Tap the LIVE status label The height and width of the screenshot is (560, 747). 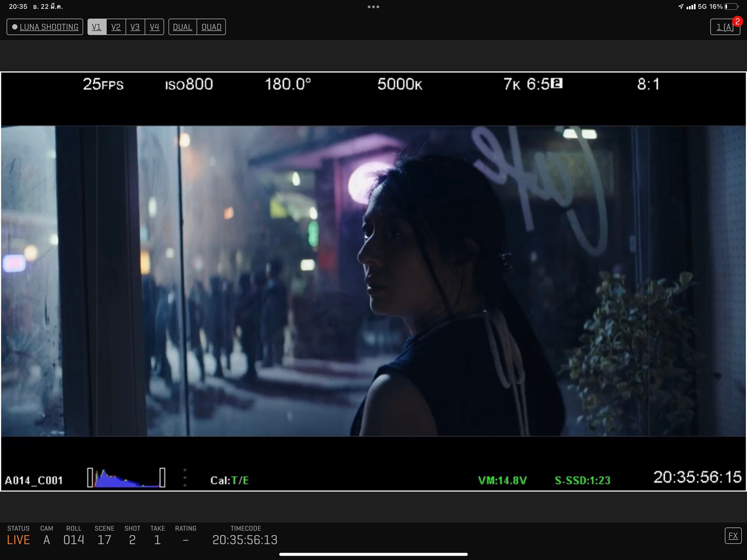tap(18, 540)
